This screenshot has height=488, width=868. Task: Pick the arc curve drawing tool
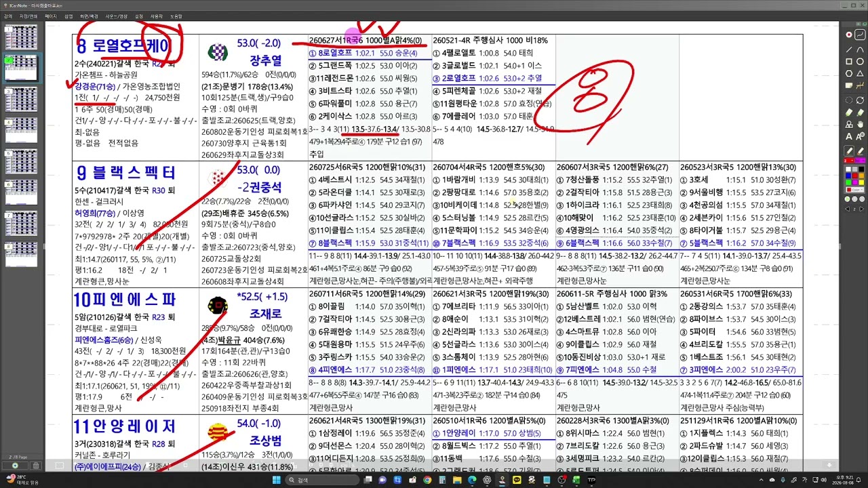(x=861, y=48)
